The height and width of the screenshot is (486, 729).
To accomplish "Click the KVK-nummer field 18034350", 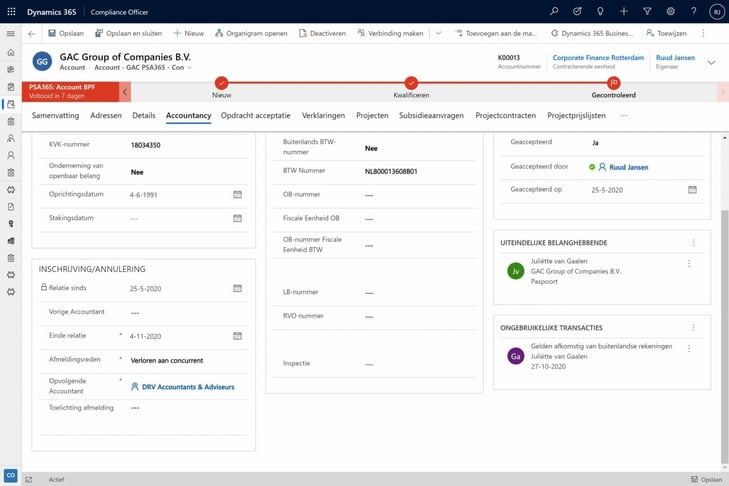I will (x=146, y=145).
